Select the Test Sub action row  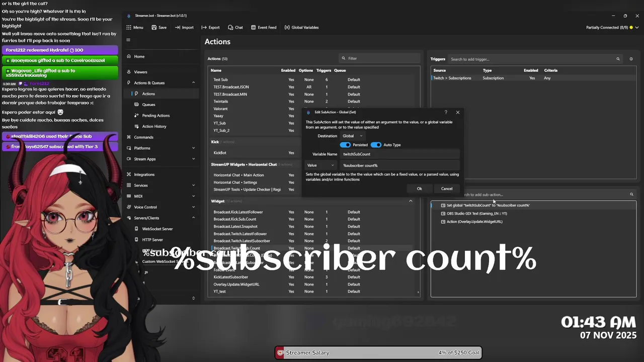coord(313,79)
